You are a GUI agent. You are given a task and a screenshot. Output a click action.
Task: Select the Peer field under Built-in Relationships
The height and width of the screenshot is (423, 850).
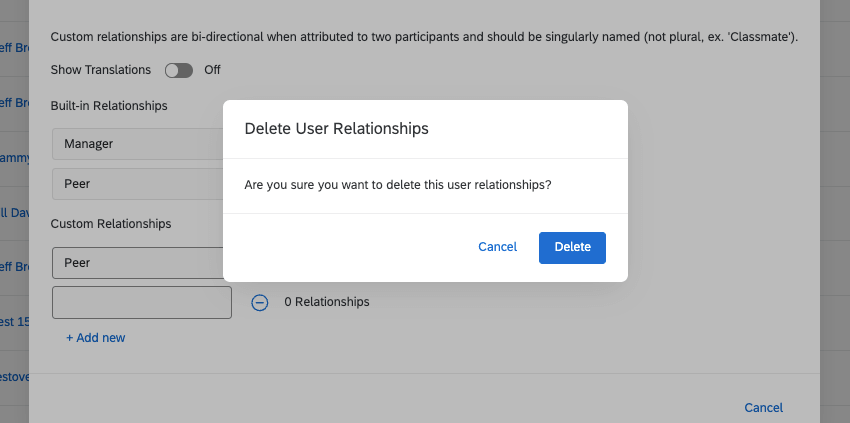[137, 185]
